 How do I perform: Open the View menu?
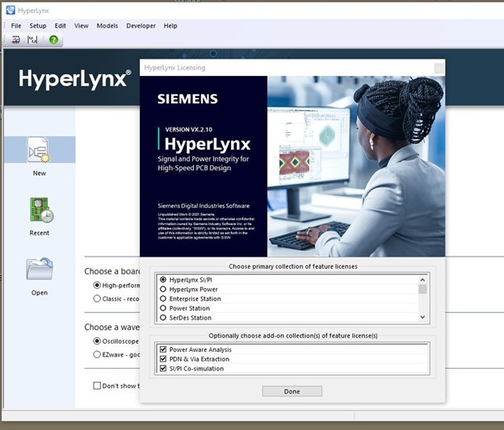point(82,26)
